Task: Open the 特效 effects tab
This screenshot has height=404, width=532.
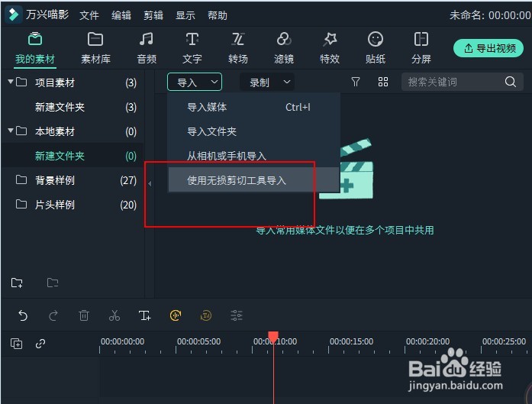Action: [x=330, y=48]
